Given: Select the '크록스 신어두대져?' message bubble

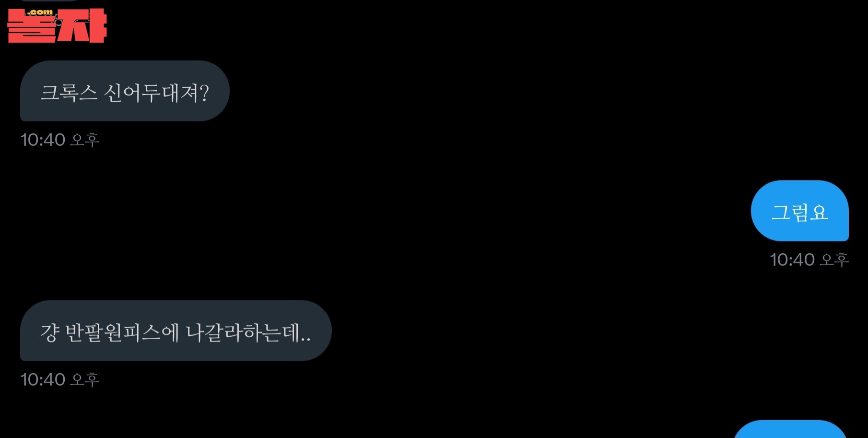Looking at the screenshot, I should tap(125, 91).
